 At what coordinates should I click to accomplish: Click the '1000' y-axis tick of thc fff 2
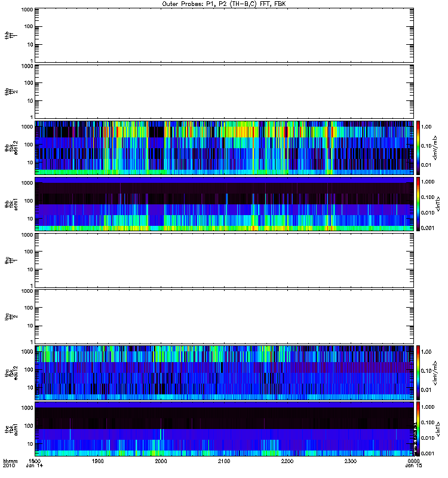coord(27,291)
